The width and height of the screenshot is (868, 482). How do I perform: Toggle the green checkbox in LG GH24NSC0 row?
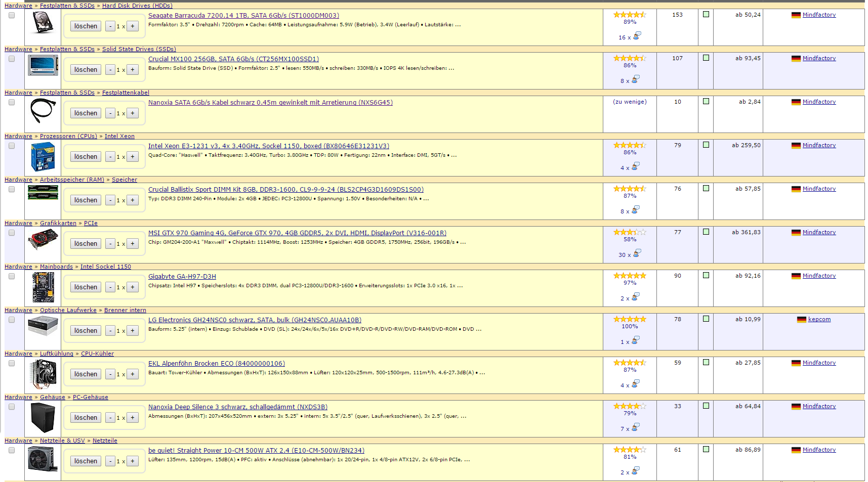coord(706,319)
